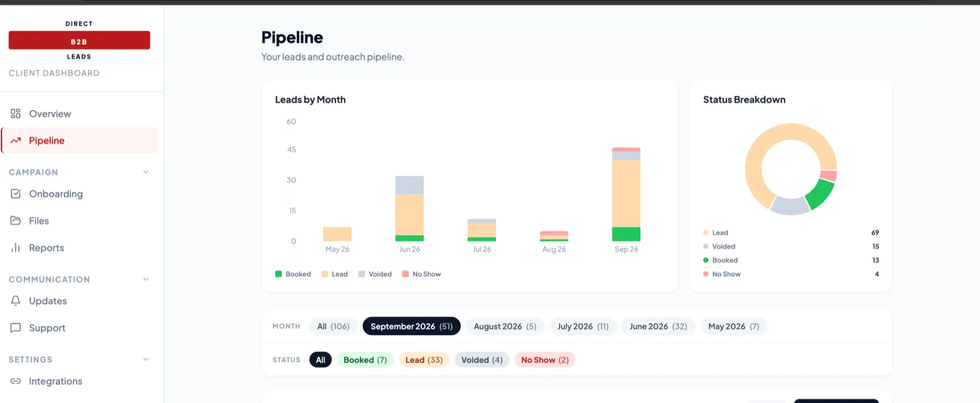
Task: Toggle Booked series in chart legend
Action: [293, 274]
